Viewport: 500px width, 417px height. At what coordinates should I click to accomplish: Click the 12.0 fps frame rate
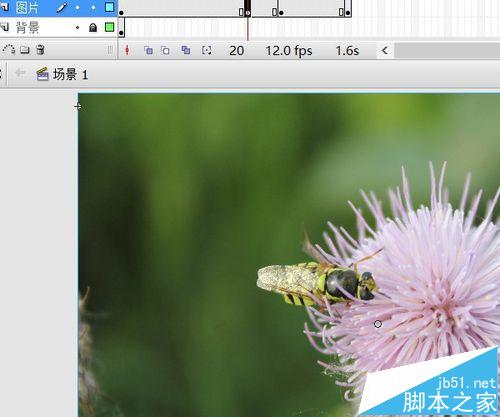coord(289,51)
